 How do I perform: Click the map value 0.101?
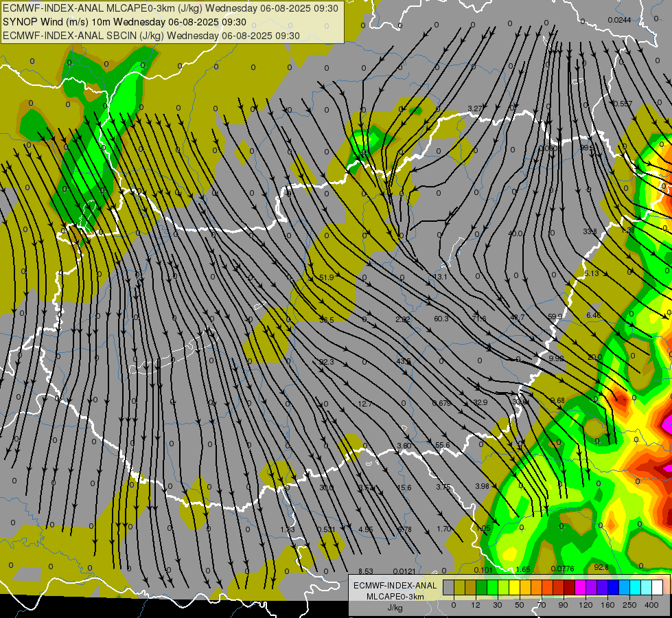483,570
